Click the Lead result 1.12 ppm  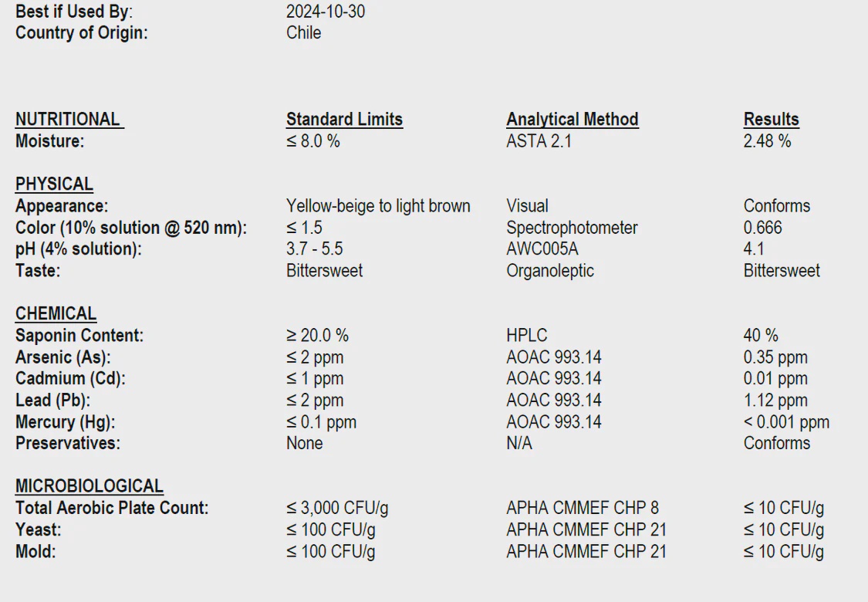[x=775, y=401]
